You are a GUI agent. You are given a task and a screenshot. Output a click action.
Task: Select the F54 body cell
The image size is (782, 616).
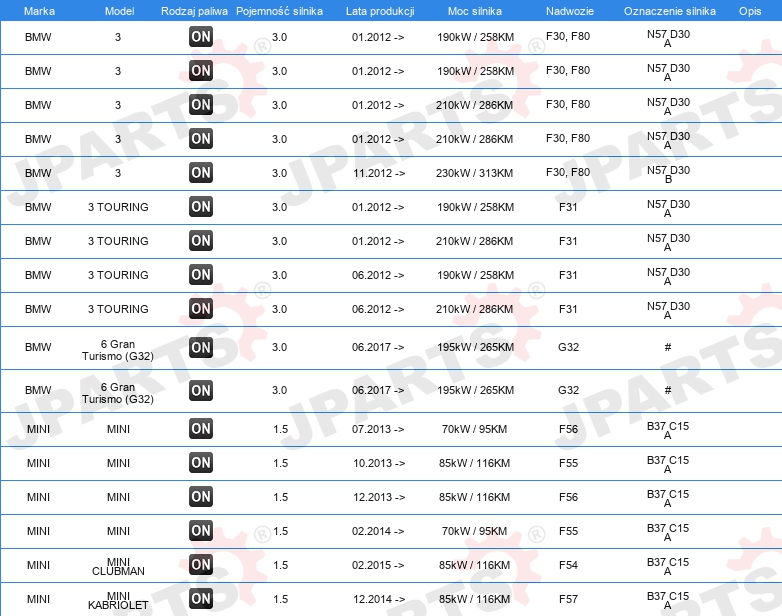568,565
